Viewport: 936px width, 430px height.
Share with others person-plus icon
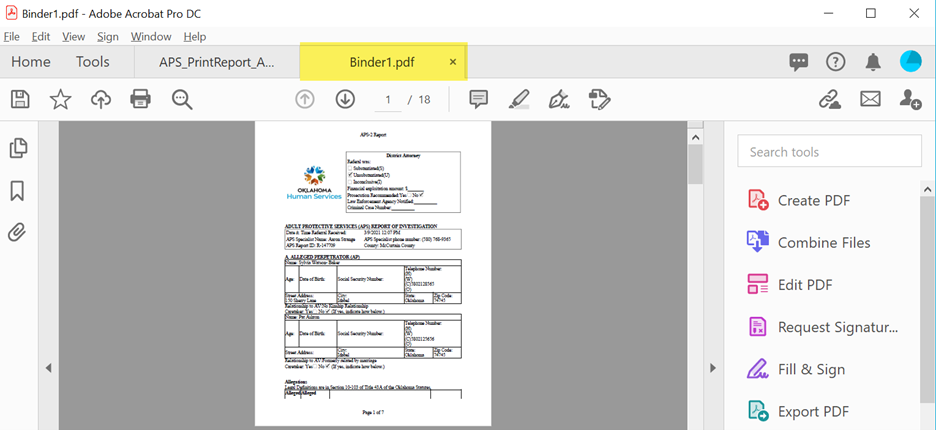910,99
